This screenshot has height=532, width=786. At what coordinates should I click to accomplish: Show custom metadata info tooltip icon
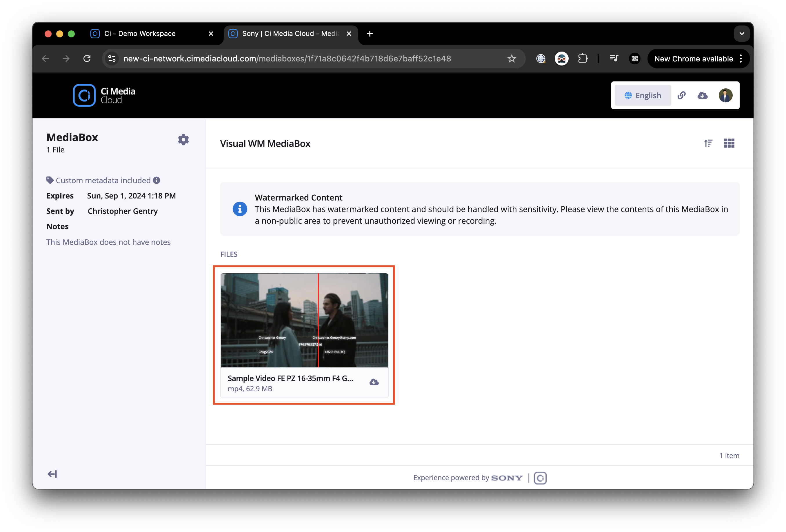[156, 180]
